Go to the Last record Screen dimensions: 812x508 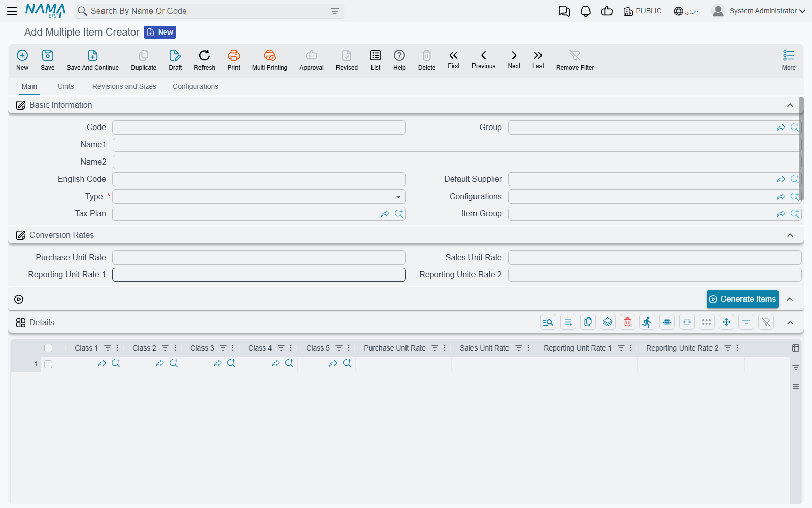click(538, 59)
